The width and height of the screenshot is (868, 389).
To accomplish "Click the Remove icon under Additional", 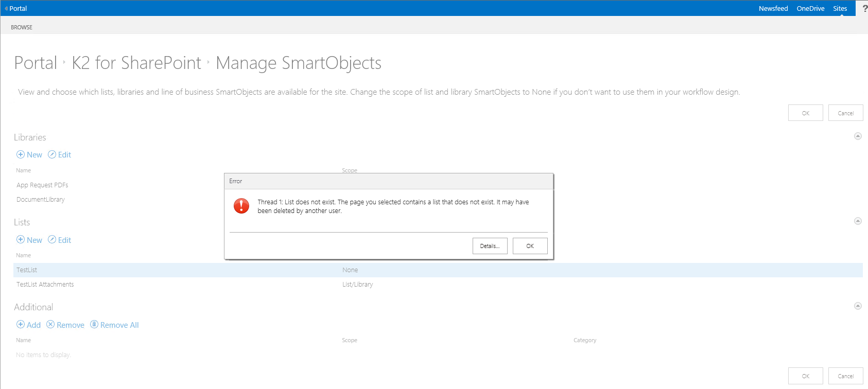I will (x=50, y=324).
